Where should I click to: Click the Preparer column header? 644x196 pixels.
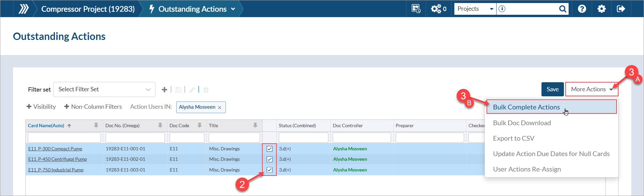(405, 126)
